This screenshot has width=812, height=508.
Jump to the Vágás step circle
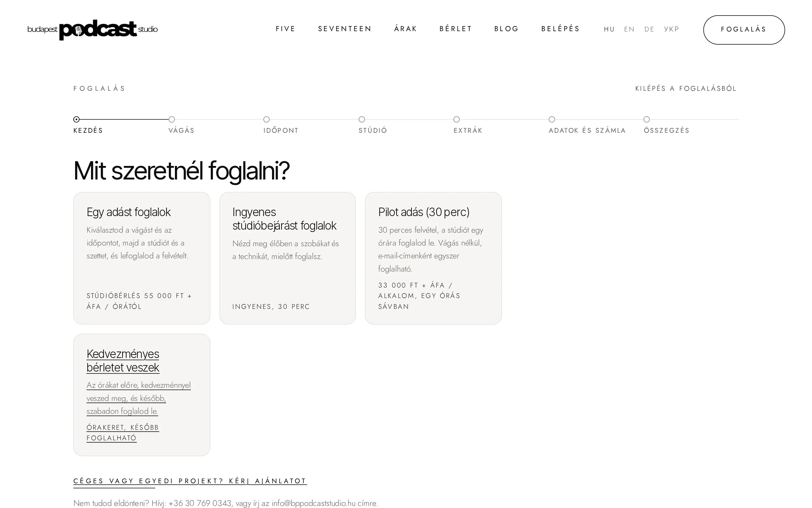[172, 119]
